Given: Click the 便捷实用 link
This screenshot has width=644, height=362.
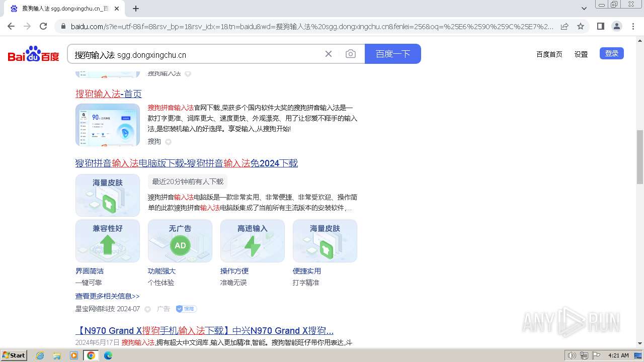Looking at the screenshot, I should coord(307,271).
